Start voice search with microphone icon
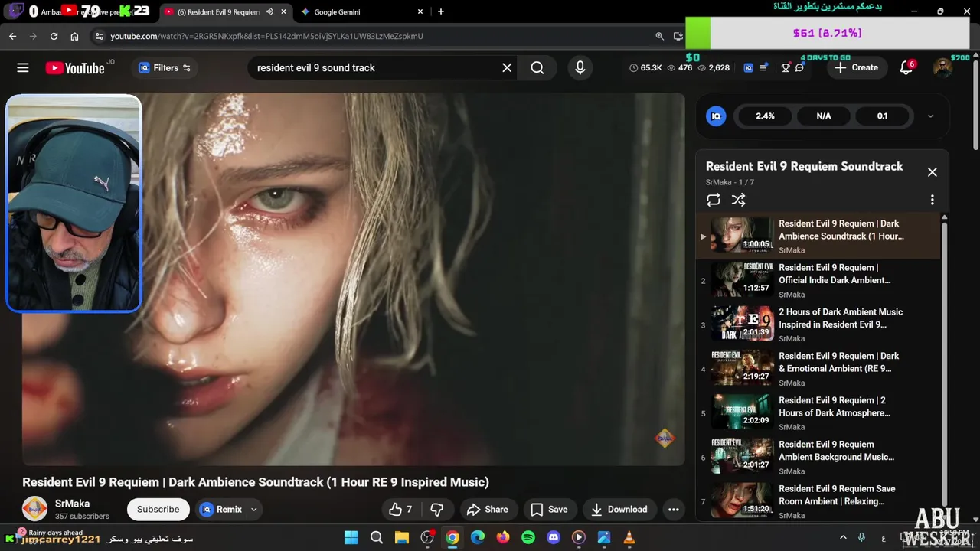 point(580,68)
